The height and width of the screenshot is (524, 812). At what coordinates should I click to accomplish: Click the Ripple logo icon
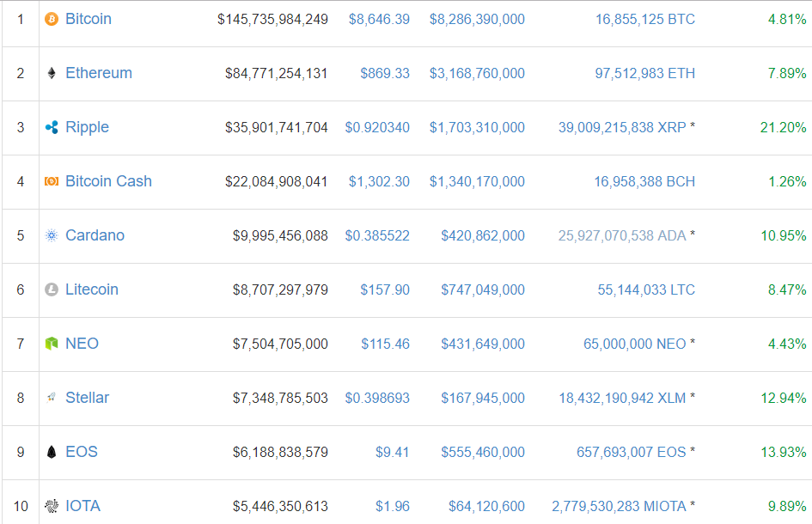(x=53, y=127)
